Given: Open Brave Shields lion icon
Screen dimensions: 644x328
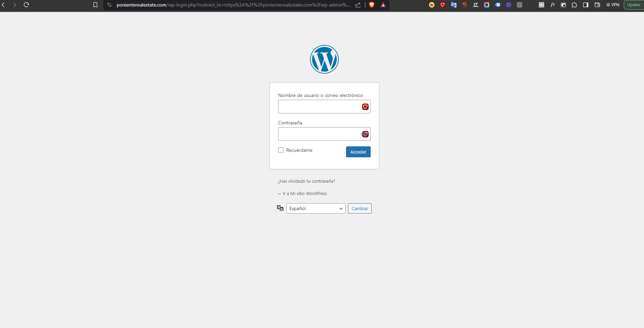Looking at the screenshot, I should [372, 5].
